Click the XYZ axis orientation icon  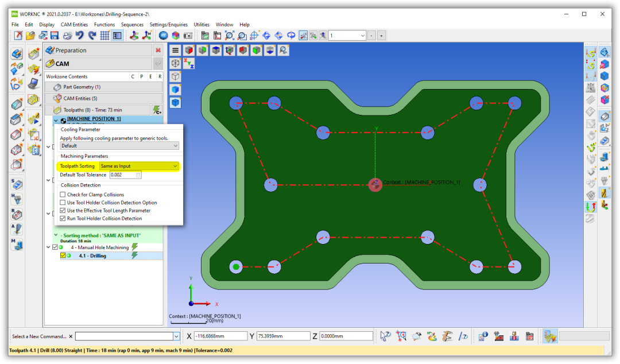[189, 63]
